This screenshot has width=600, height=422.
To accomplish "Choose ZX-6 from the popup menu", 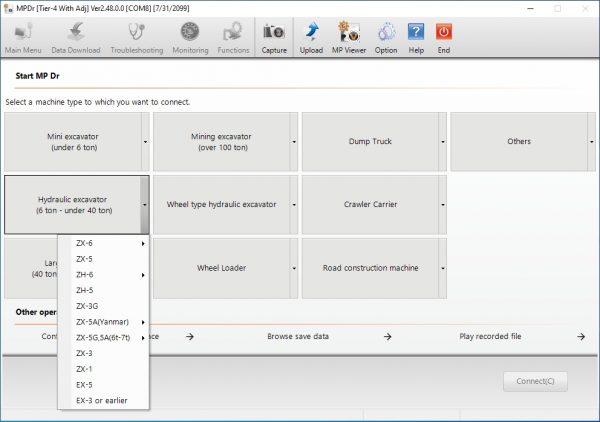I will pos(103,243).
